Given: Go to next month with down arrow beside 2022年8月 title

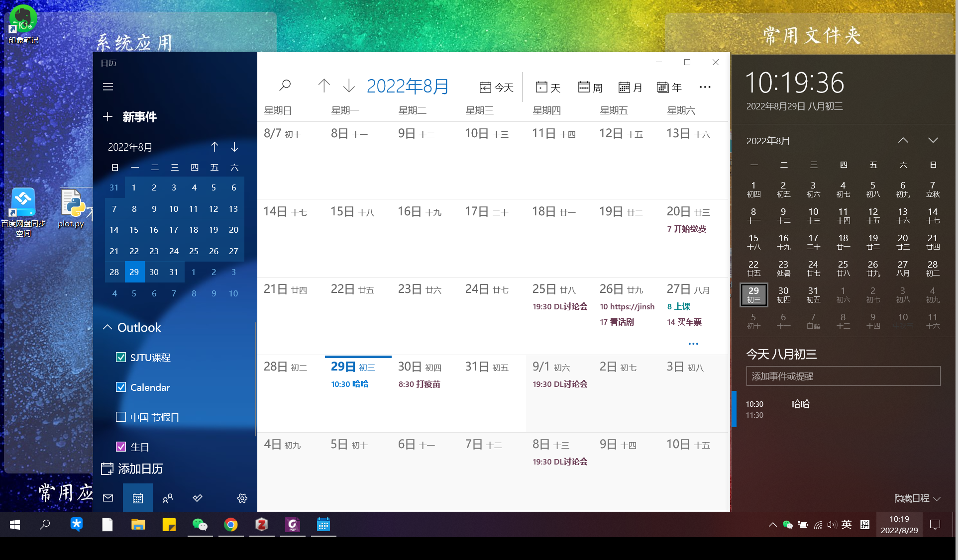Looking at the screenshot, I should pyautogui.click(x=349, y=86).
